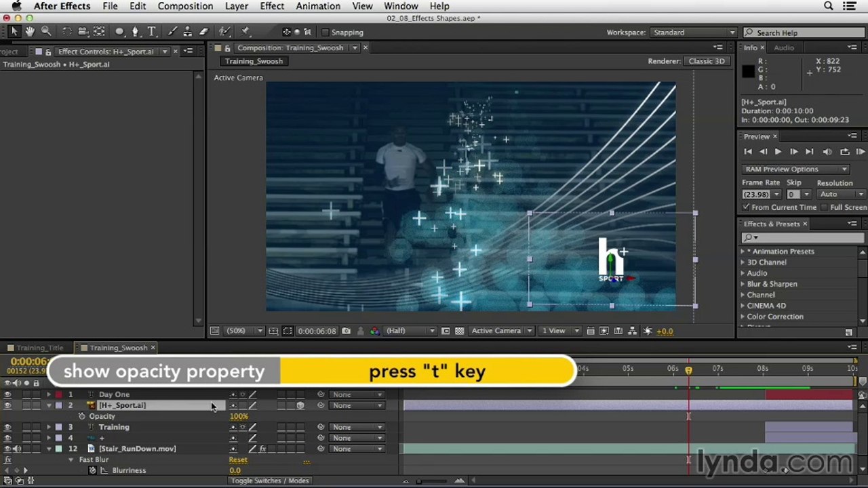Enable Full Screen checkbox in Preview

click(825, 207)
